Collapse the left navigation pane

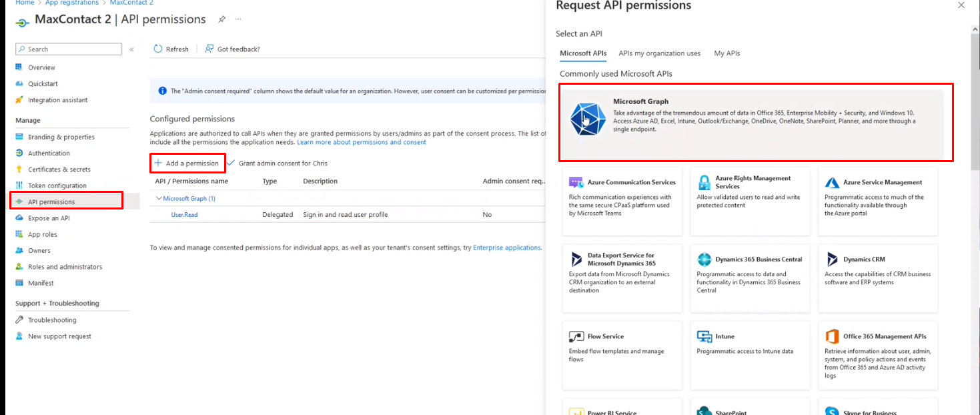pyautogui.click(x=131, y=49)
